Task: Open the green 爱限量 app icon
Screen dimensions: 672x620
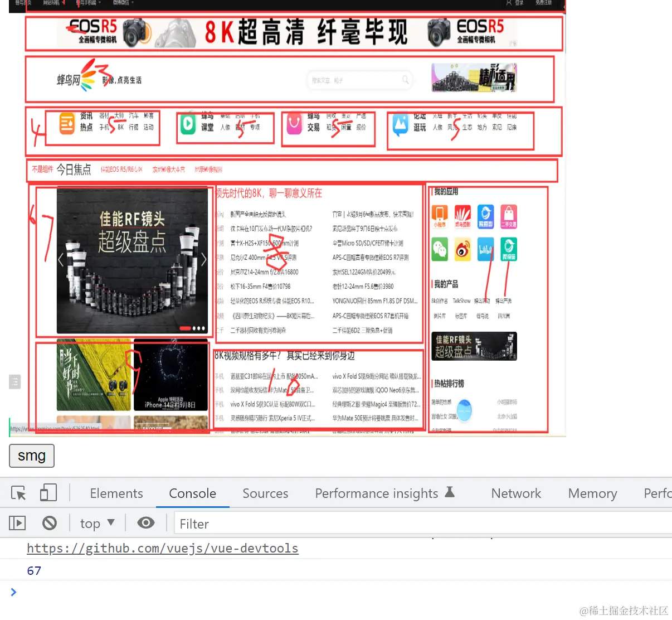Action: point(509,249)
